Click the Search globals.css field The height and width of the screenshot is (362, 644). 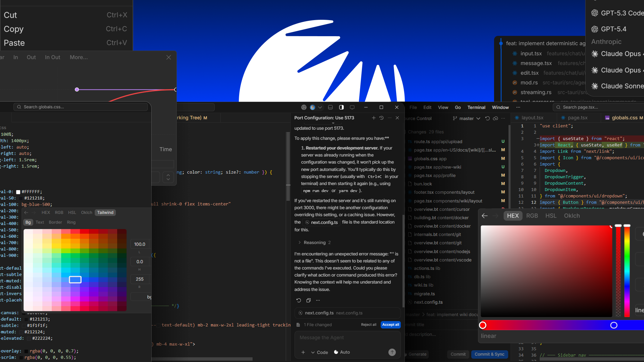[x=80, y=107]
